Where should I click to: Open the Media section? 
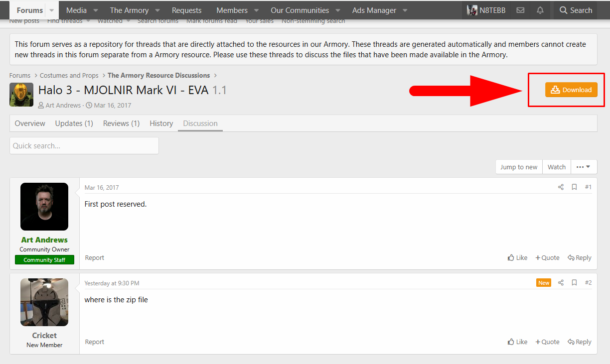(76, 10)
